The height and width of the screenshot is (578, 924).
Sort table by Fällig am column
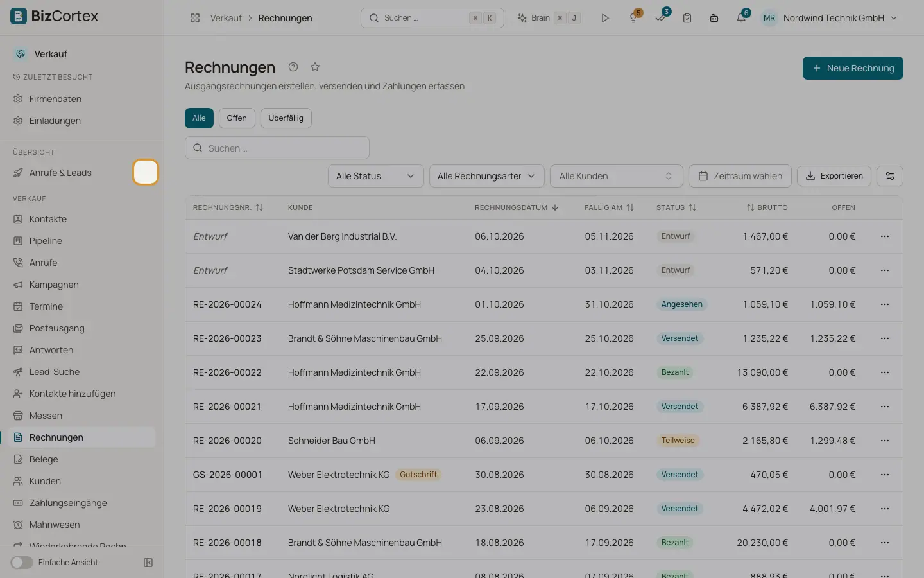click(x=609, y=207)
